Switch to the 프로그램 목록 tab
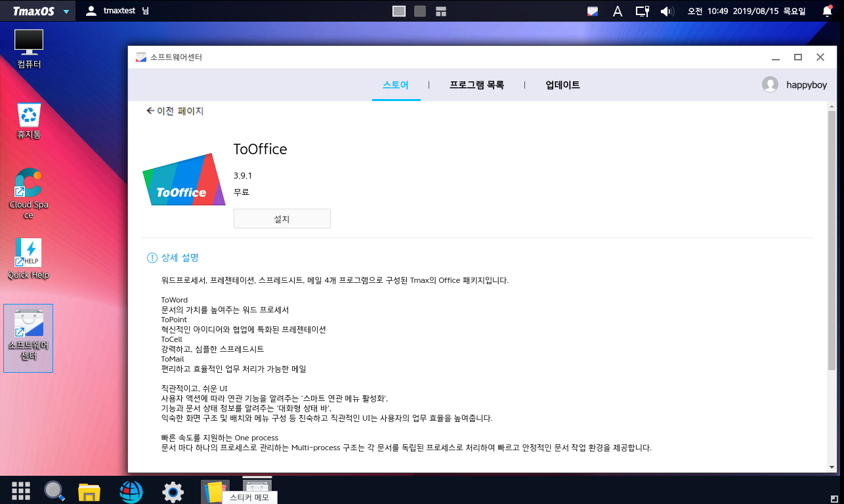The height and width of the screenshot is (504, 844). pyautogui.click(x=477, y=85)
